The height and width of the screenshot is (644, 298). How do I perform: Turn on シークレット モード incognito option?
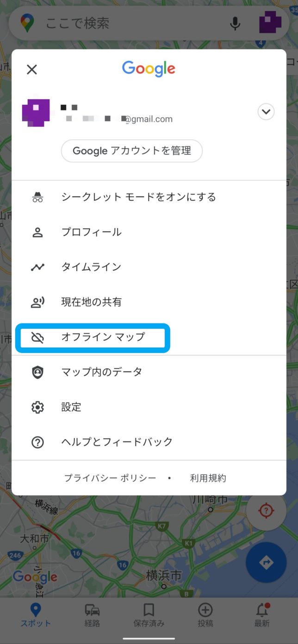coord(138,197)
